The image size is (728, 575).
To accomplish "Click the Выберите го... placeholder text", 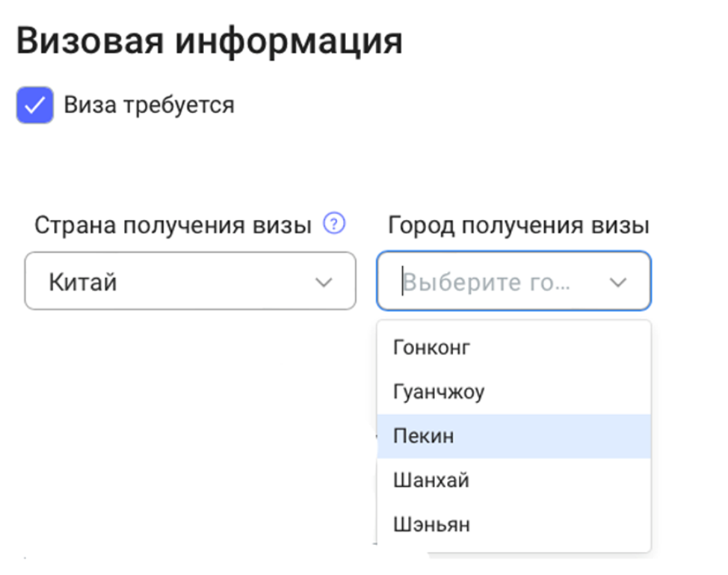I will coord(487,282).
